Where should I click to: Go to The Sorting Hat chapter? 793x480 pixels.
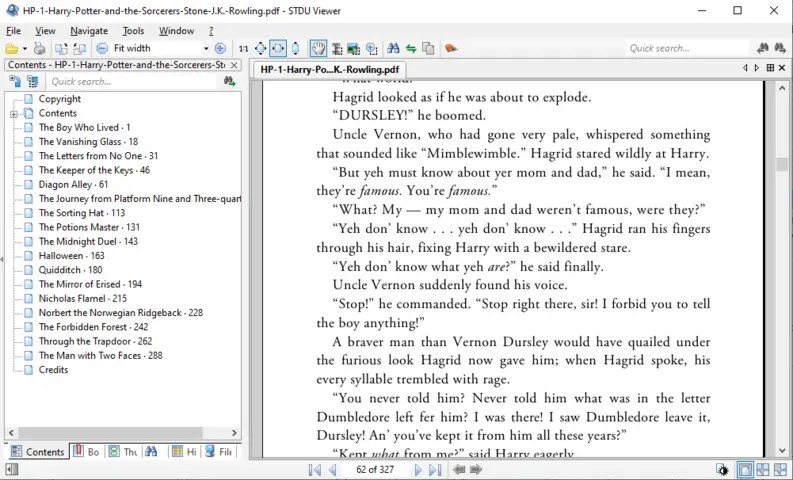point(82,213)
